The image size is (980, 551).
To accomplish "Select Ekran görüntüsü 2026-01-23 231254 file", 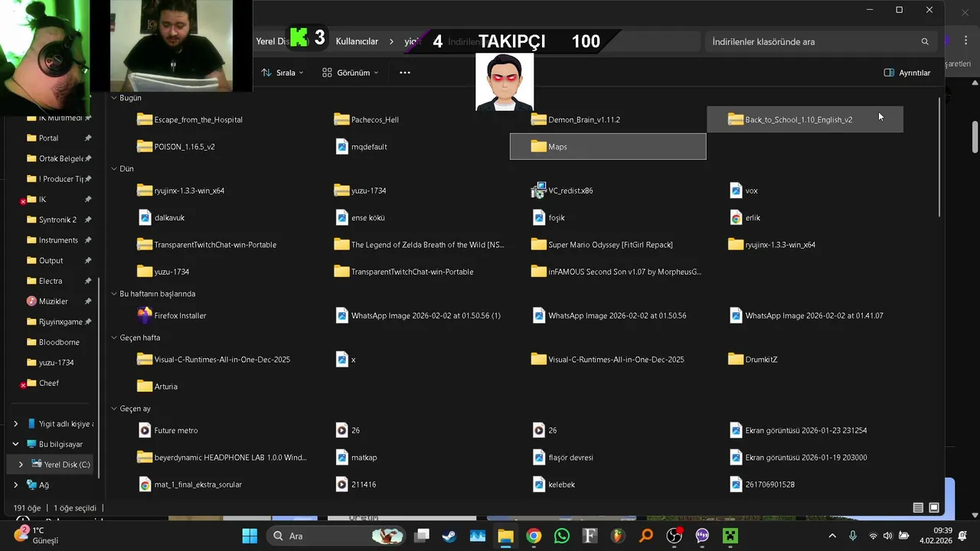I will point(799,430).
